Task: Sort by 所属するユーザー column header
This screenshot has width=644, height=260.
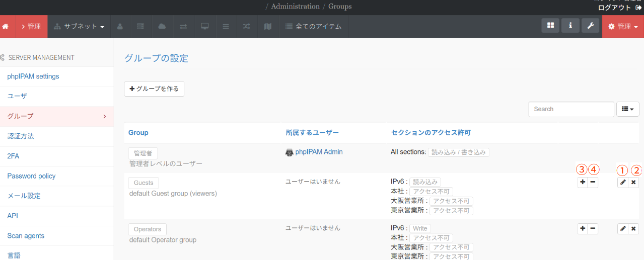Action: [x=312, y=133]
